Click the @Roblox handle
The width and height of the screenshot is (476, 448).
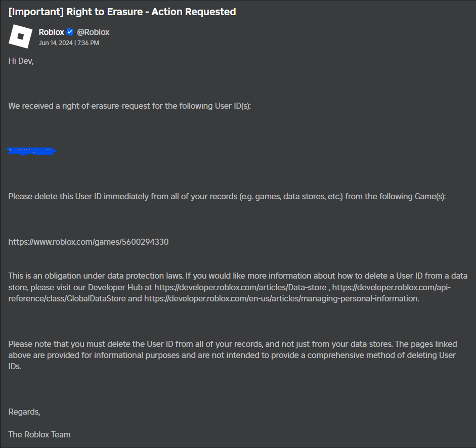click(x=93, y=32)
